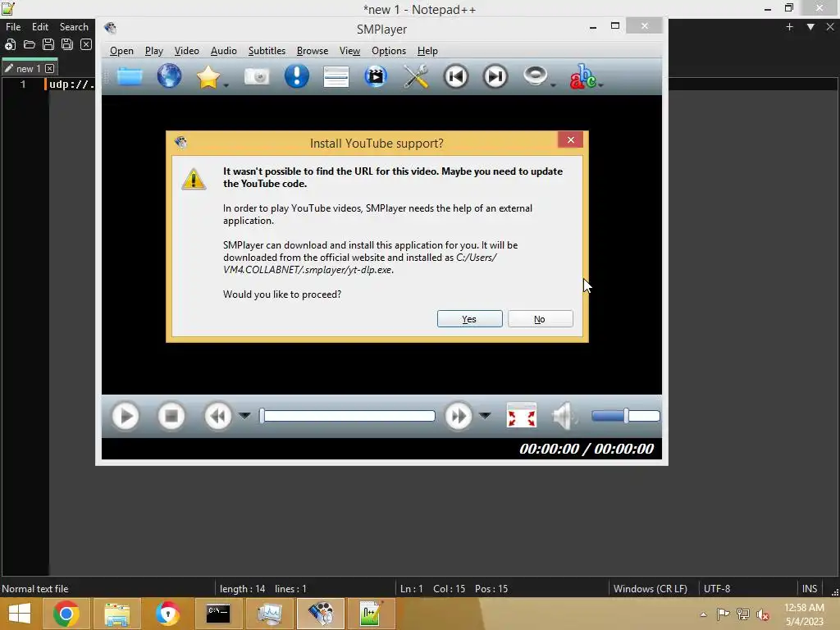Click Notepad++ Save All icon
This screenshot has width=840, height=630.
point(67,44)
